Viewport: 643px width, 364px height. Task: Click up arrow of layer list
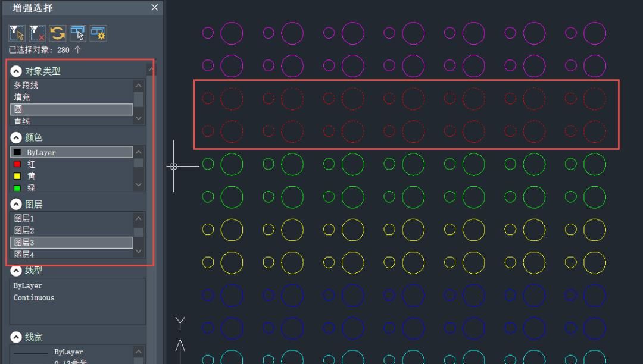pyautogui.click(x=139, y=219)
